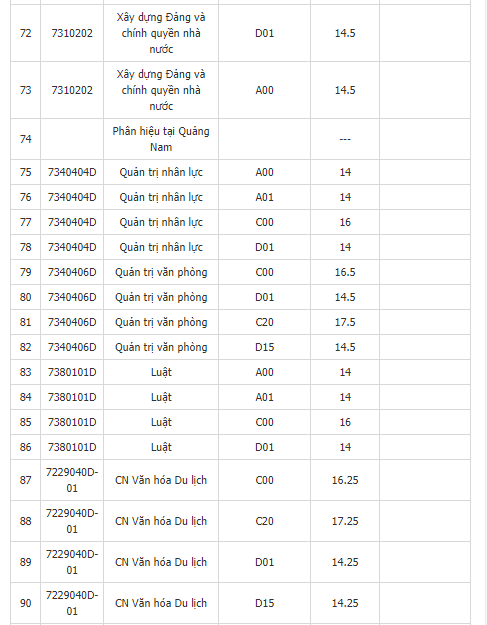Select Quản trị nhân lực in row 77
Image resolution: width=487 pixels, height=625 pixels.
coord(161,222)
